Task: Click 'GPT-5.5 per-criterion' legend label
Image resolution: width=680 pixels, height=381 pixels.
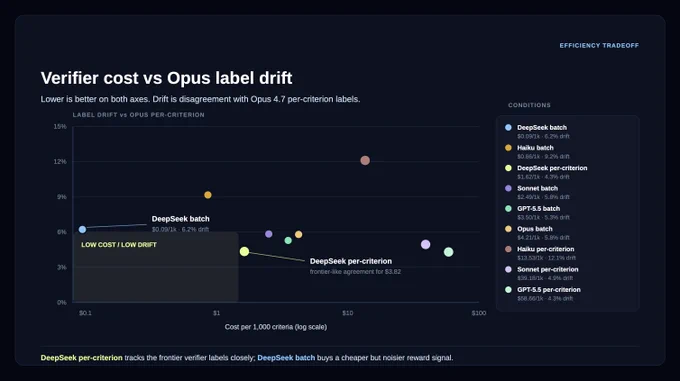Action: tap(549, 290)
